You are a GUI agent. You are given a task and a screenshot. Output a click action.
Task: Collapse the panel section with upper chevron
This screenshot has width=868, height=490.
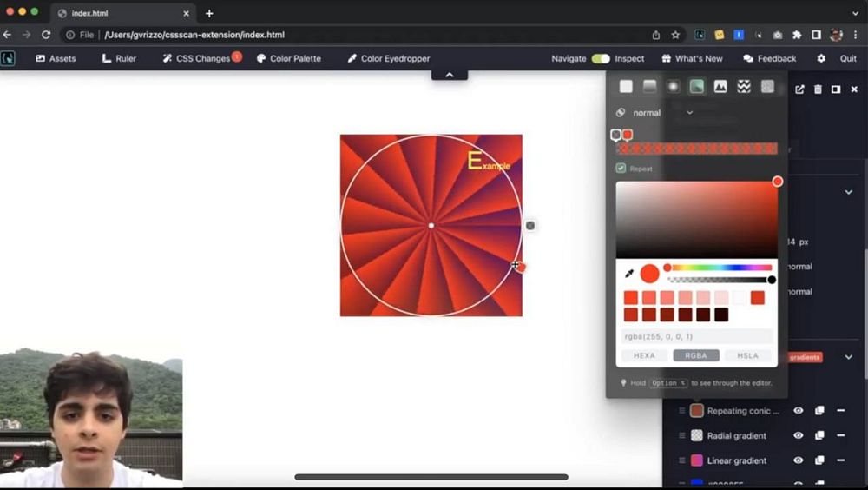pos(848,192)
